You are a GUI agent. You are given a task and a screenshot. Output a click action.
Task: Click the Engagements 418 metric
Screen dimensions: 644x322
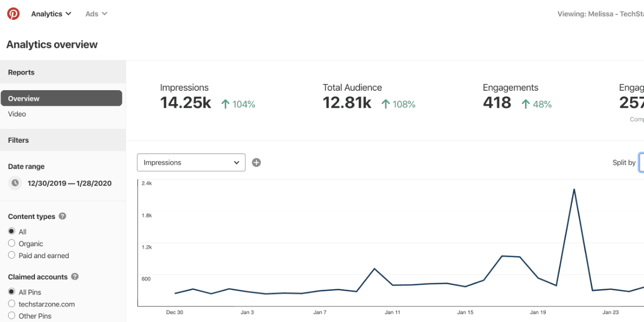pos(497,103)
